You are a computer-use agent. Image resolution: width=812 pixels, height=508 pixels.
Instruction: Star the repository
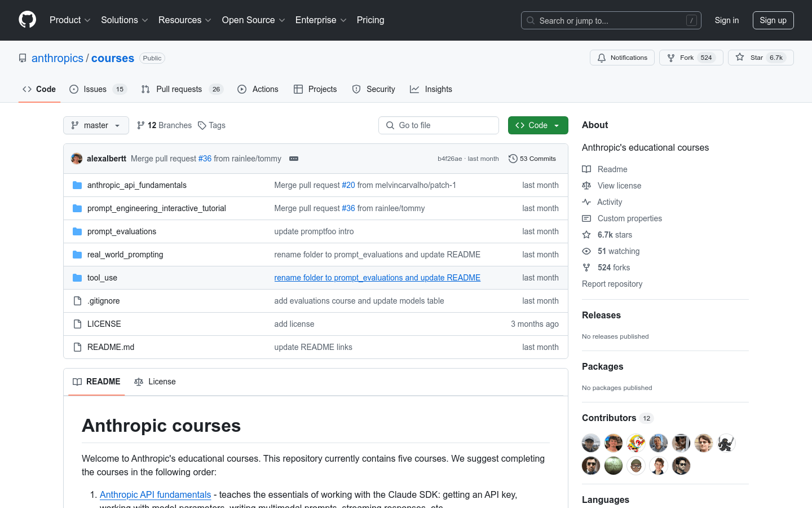(761, 58)
